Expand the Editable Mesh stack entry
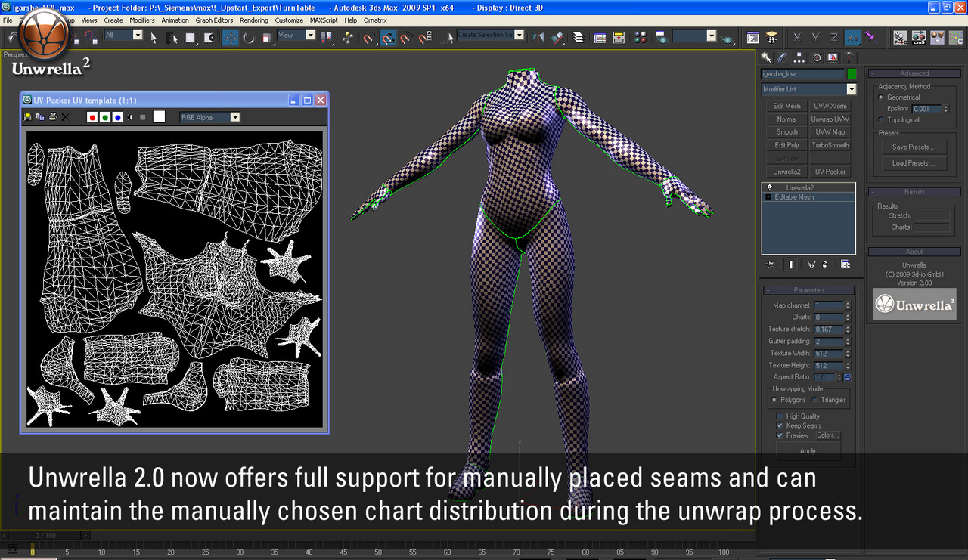 (768, 197)
